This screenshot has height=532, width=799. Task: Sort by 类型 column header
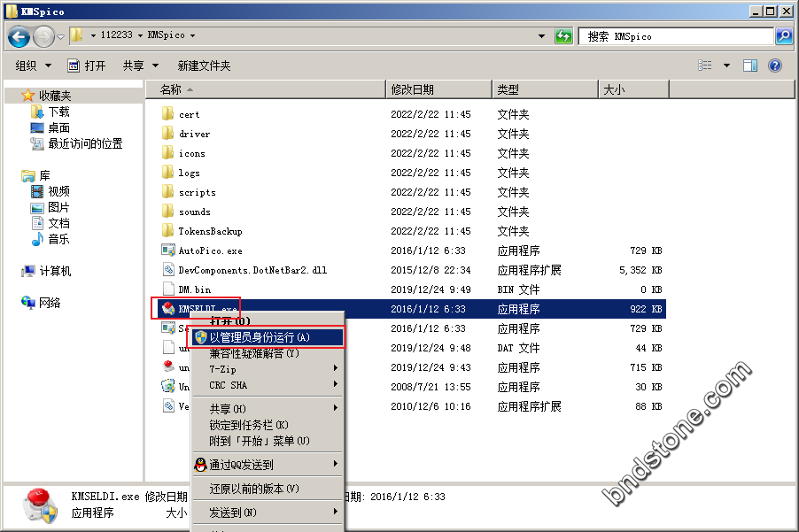(x=545, y=89)
